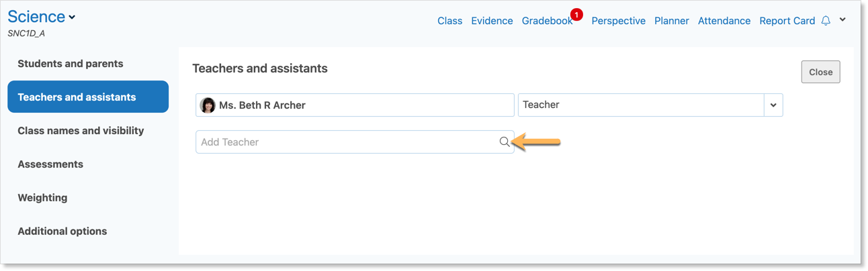
Task: Open the notifications bell icon
Action: coord(826,21)
